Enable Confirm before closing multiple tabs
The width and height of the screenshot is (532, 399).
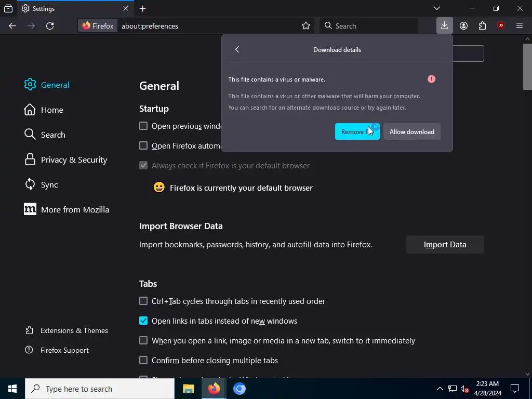pos(143,360)
